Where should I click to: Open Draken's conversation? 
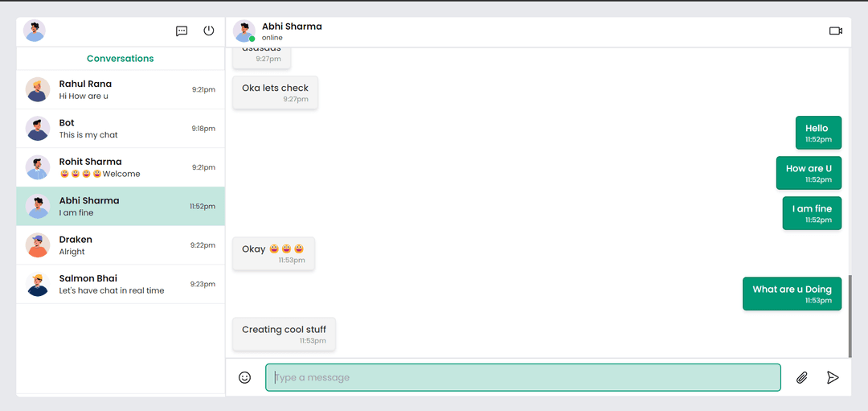point(121,245)
